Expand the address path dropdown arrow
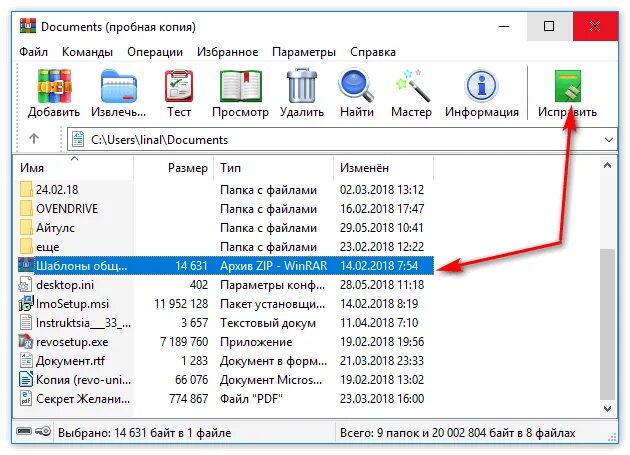The height and width of the screenshot is (455, 630). [x=609, y=139]
